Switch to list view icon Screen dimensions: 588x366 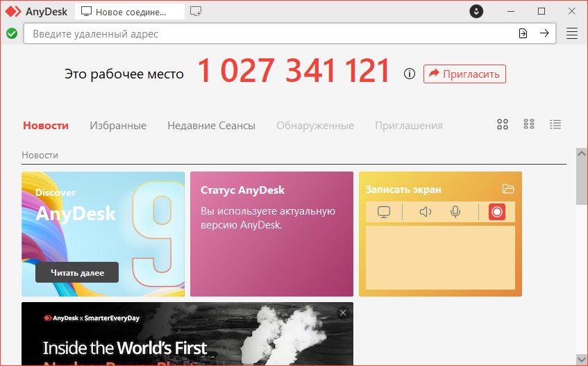[x=555, y=124]
